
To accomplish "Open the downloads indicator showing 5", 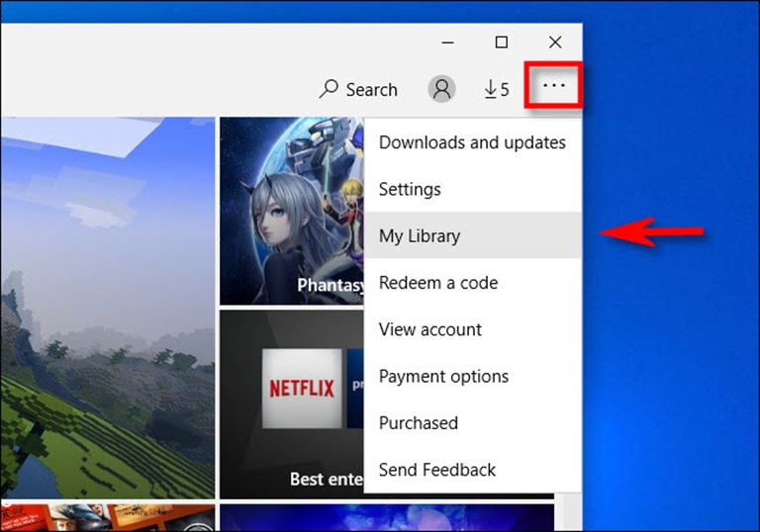I will click(496, 90).
